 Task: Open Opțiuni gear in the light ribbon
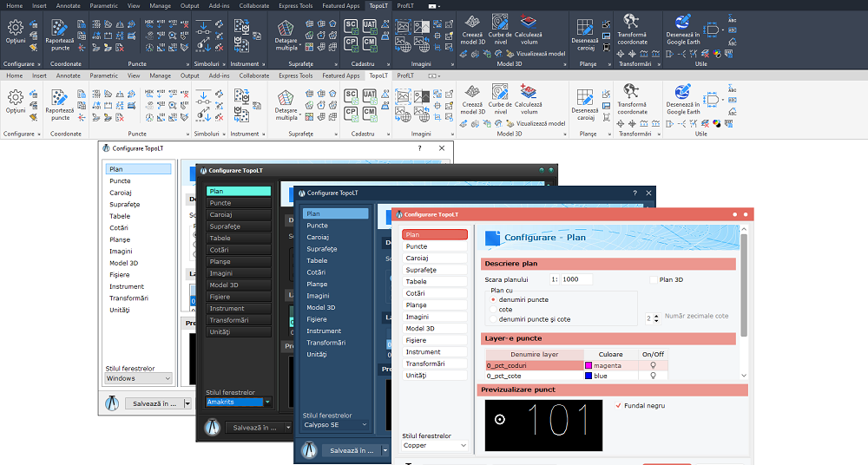pos(16,102)
